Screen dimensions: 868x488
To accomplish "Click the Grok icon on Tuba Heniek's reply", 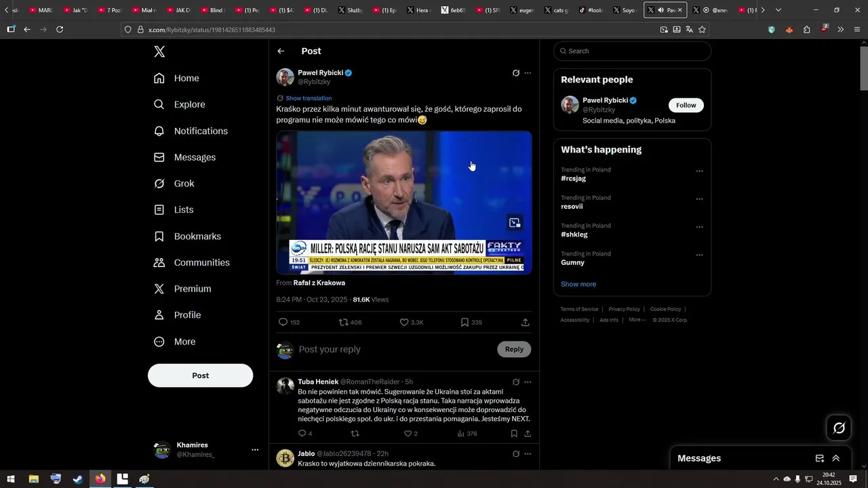I will click(x=516, y=382).
